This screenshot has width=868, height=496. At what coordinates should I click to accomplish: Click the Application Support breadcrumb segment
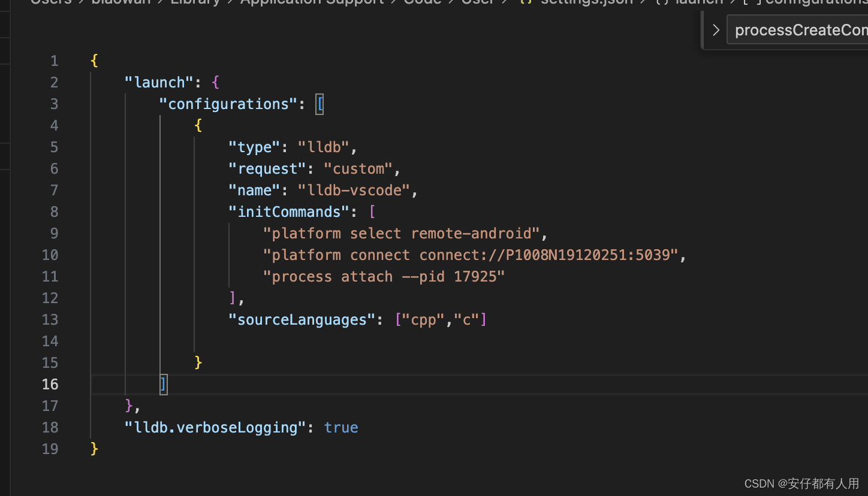pyautogui.click(x=312, y=2)
